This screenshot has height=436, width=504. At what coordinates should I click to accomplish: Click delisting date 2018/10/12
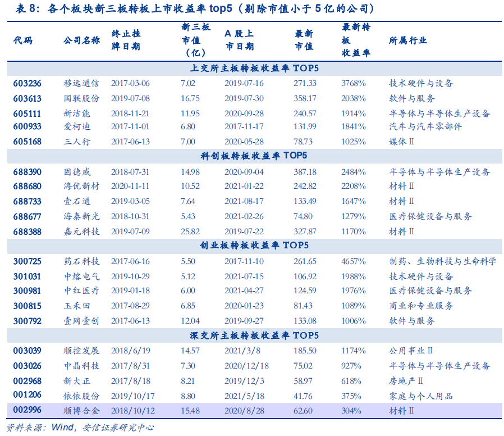[x=133, y=411]
